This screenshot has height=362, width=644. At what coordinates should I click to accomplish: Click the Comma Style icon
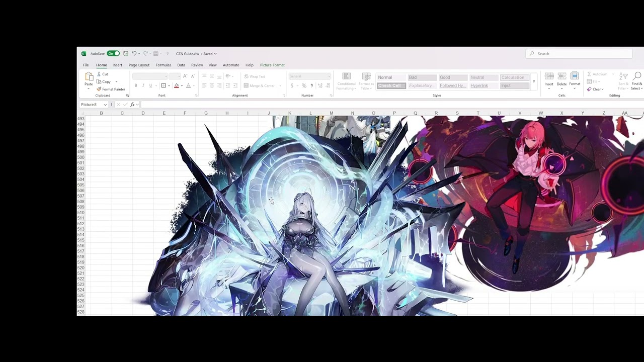click(311, 86)
